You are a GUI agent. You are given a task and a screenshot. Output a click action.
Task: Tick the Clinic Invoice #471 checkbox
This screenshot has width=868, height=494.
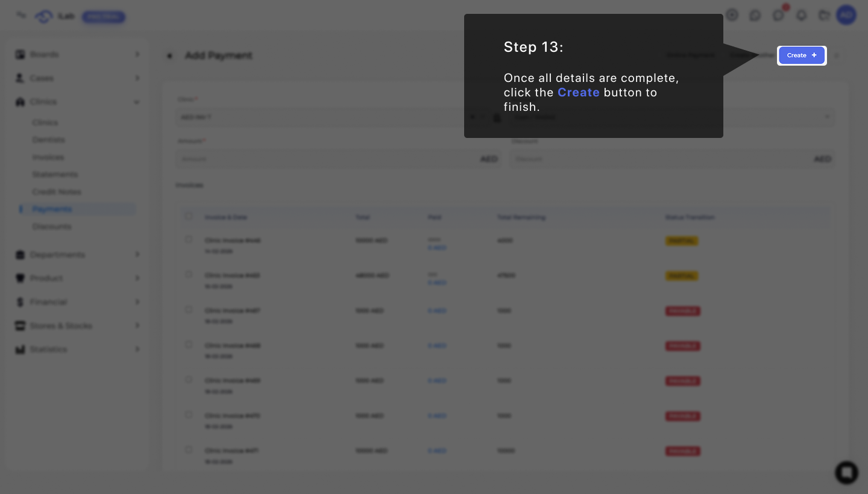tap(189, 449)
